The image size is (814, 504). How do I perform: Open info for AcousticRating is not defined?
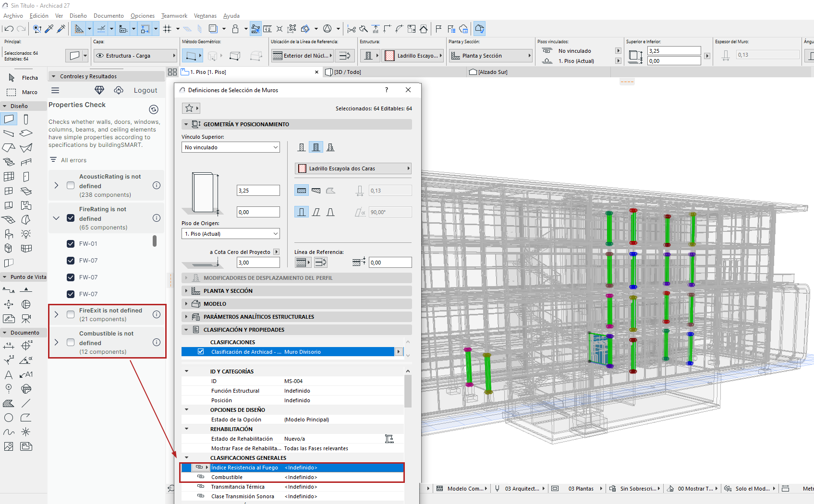157,185
